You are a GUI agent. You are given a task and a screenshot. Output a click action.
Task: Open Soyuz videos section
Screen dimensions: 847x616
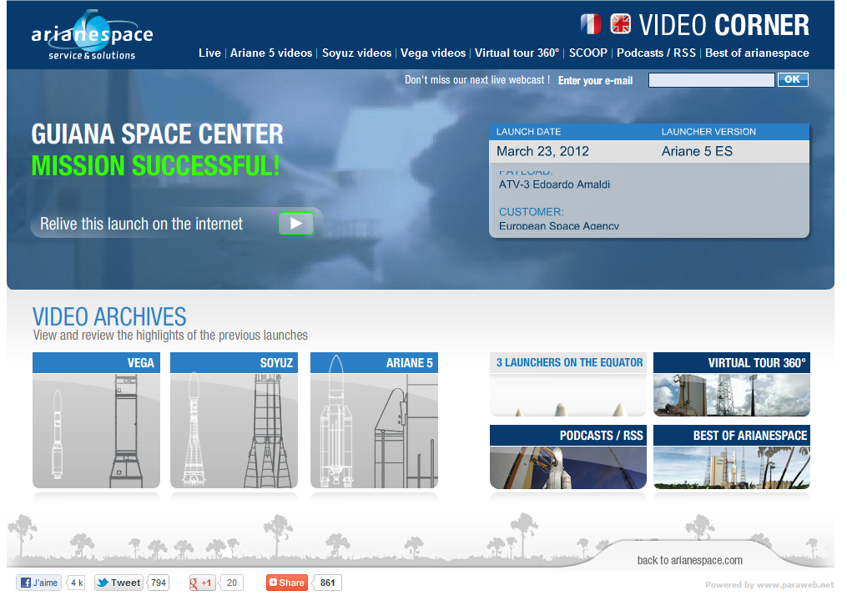coord(356,53)
